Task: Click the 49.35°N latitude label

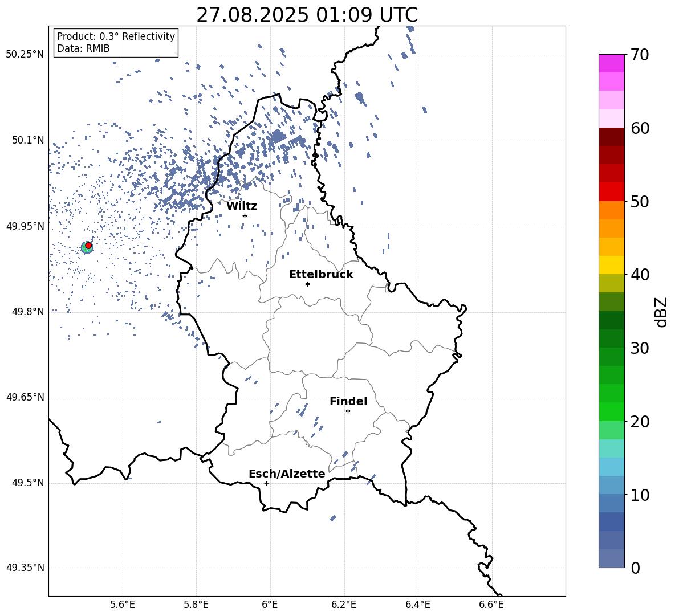Action: tap(25, 568)
